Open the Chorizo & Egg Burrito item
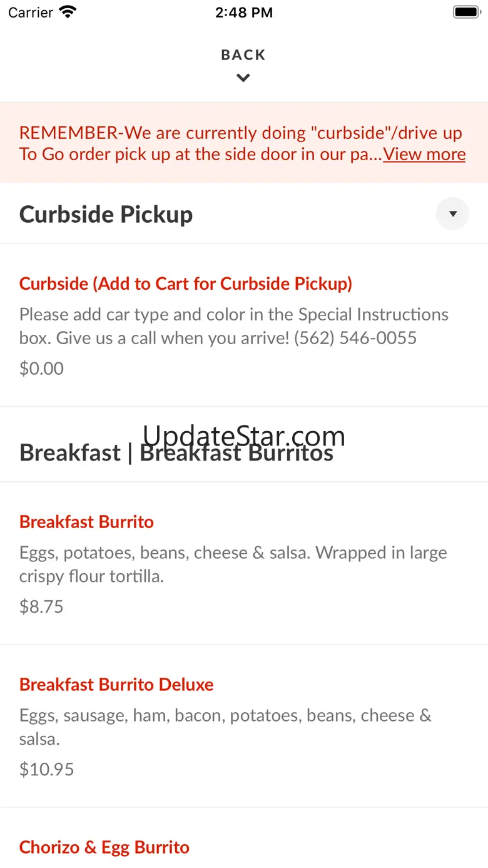488x868 pixels. [x=104, y=847]
